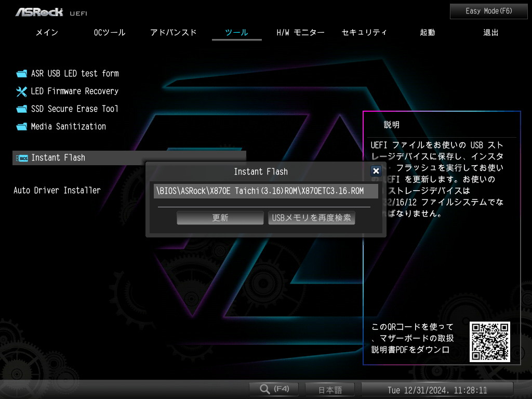This screenshot has width=532, height=399.
Task: Click the Media Sanitization folder icon
Action: (x=22, y=127)
